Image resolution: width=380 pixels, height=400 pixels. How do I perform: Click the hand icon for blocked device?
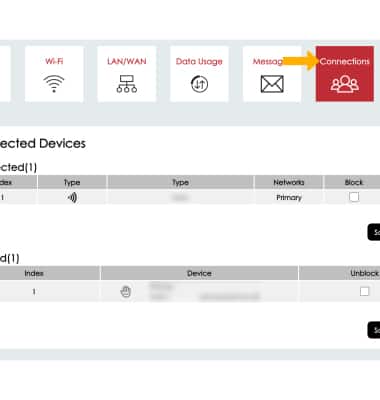[x=125, y=292]
